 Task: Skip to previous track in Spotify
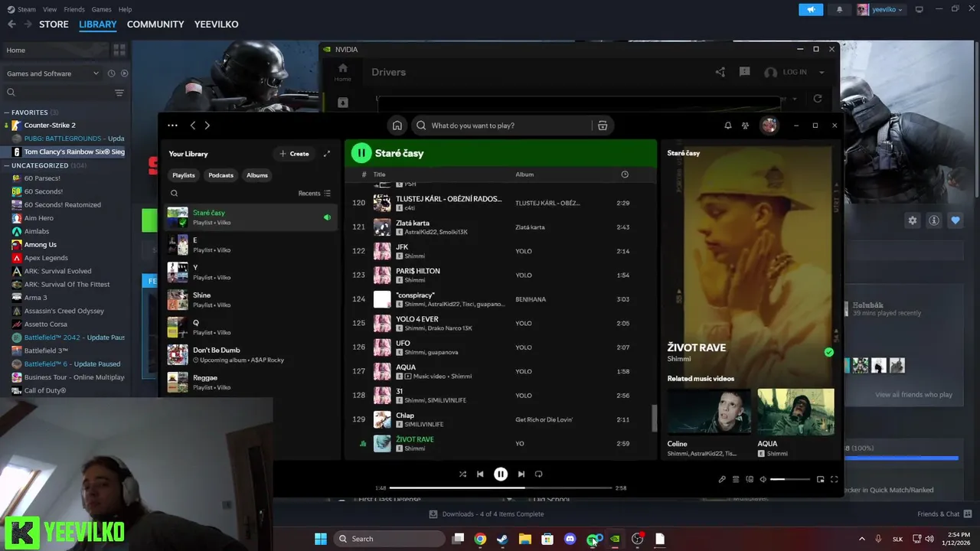(480, 474)
